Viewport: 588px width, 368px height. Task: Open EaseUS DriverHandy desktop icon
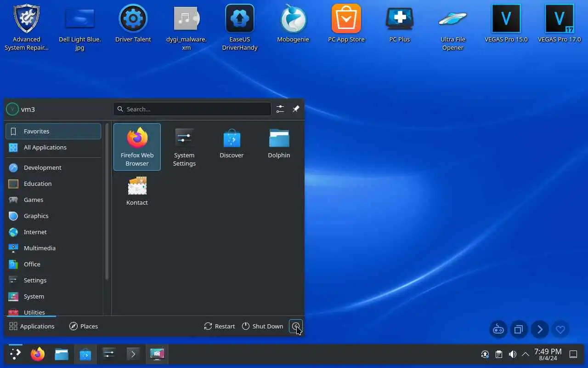(240, 27)
